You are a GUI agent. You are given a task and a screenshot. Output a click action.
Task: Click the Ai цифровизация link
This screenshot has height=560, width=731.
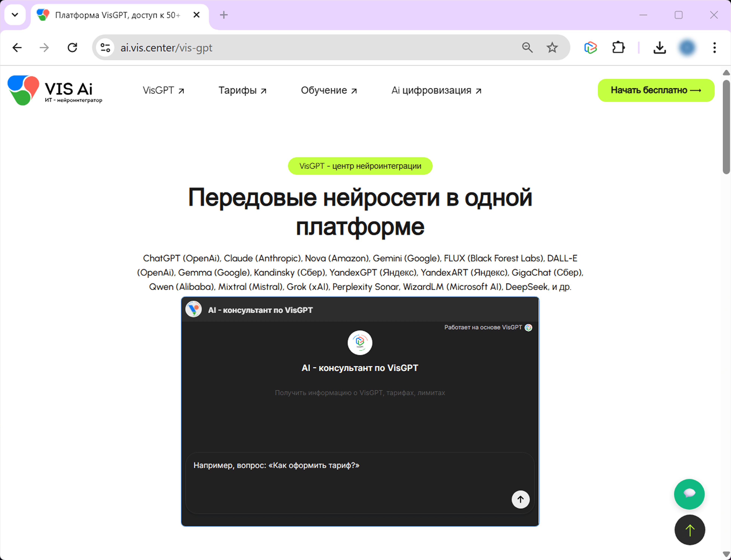point(436,90)
